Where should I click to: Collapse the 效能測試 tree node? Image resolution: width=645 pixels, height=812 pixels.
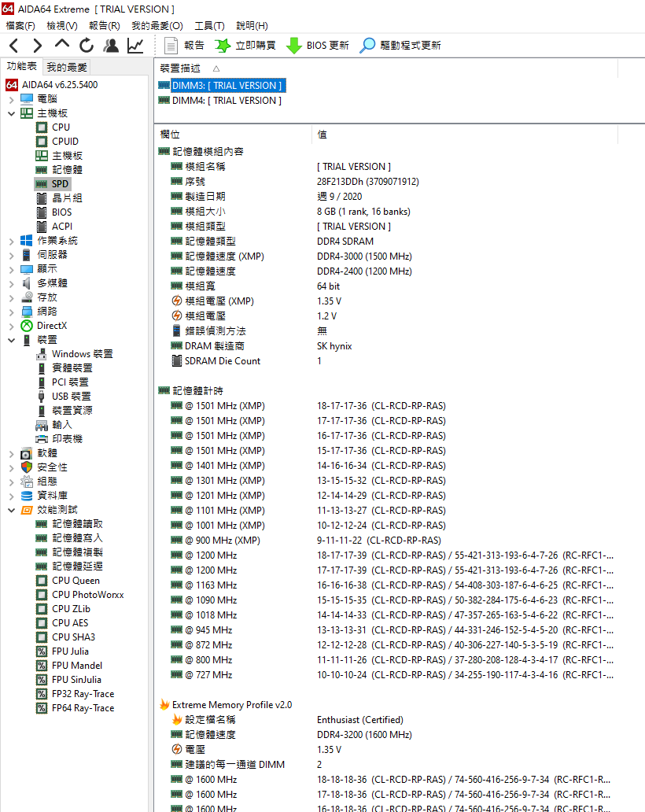11,510
